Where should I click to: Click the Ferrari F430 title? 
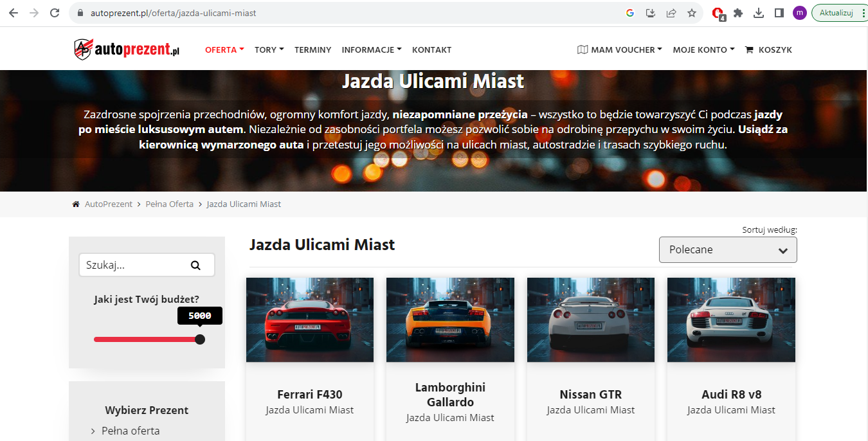pos(310,395)
